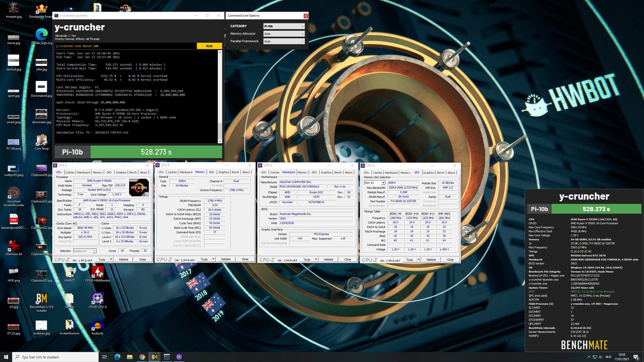The width and height of the screenshot is (644, 362).
Task: Launch IrfanView 64 from desktop
Action: pos(14,247)
